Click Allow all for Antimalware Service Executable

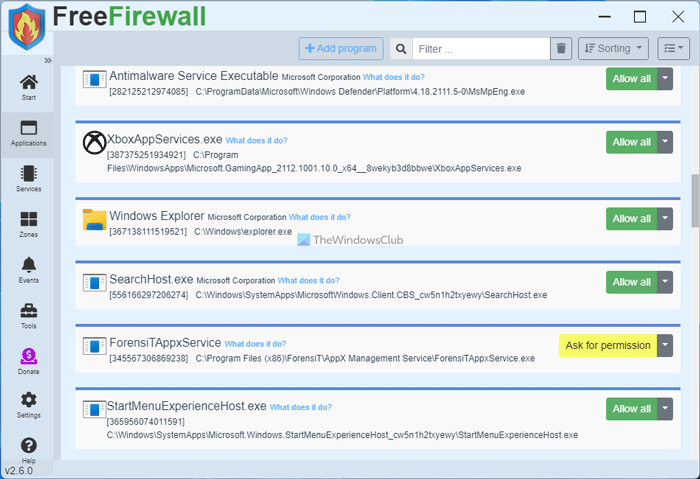pos(631,79)
